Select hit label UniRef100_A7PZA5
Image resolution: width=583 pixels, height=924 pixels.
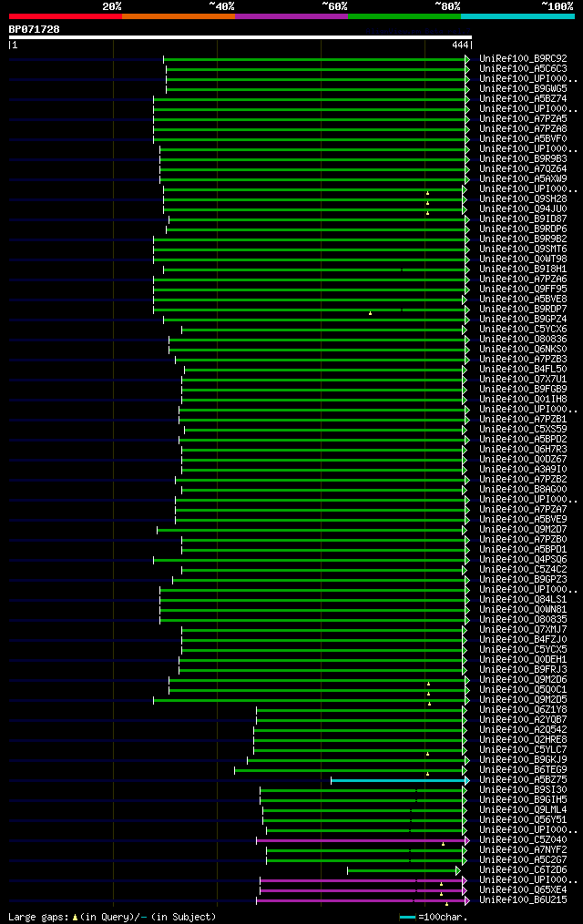click(523, 119)
